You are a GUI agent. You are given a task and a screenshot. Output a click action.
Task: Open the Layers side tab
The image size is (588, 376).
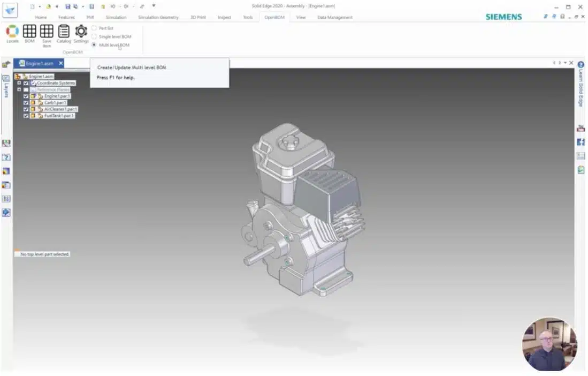6,86
